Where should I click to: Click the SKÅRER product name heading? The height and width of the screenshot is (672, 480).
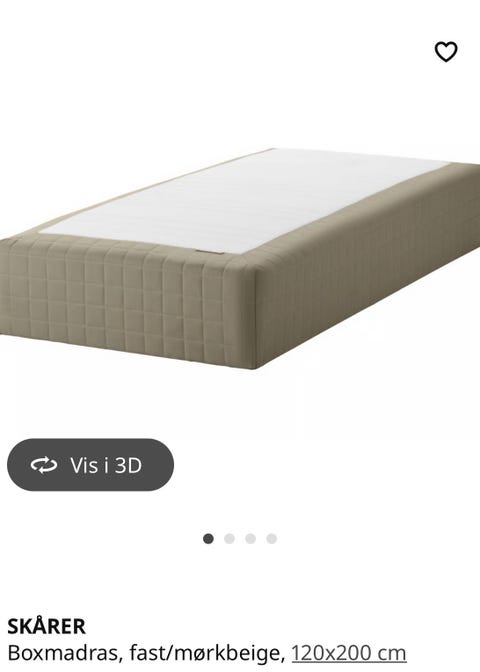click(x=46, y=627)
